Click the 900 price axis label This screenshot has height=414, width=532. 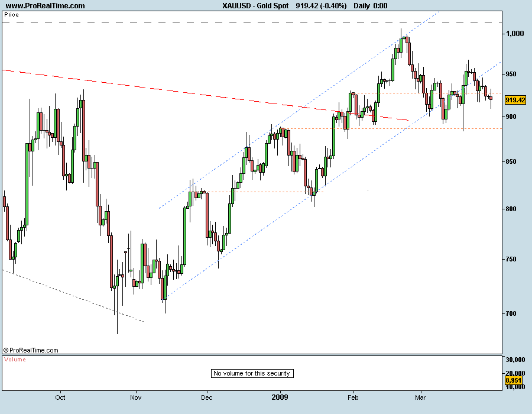pos(511,117)
